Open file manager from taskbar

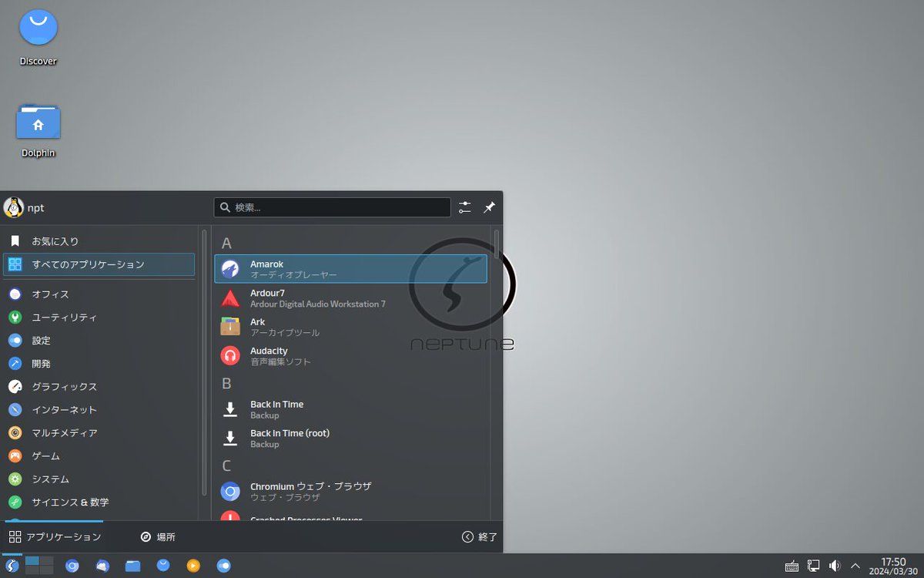pos(132,566)
